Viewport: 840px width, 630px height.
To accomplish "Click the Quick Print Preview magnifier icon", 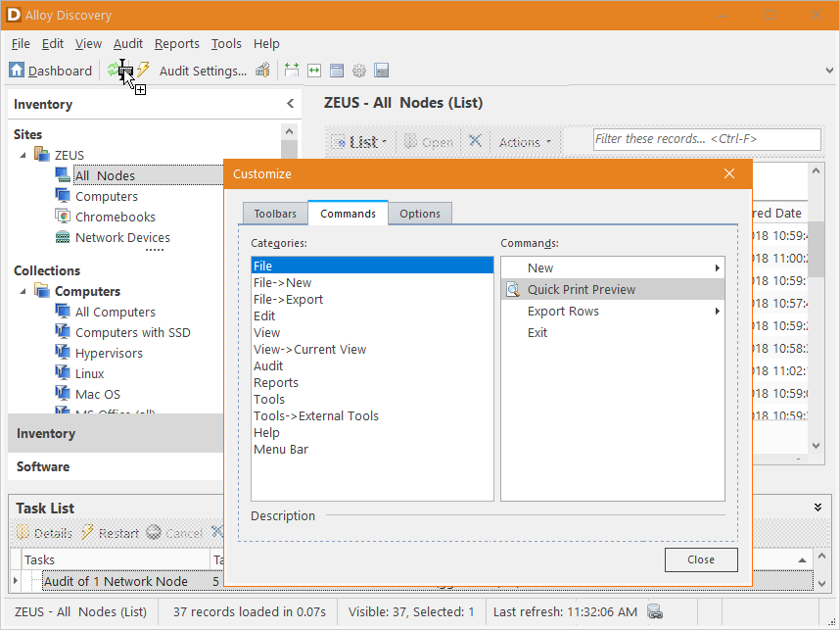I will click(513, 289).
